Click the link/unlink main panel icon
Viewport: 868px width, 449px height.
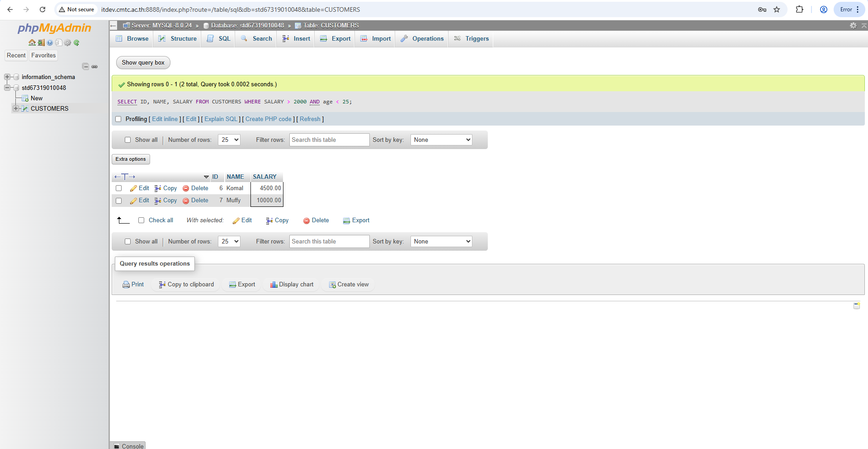click(94, 66)
